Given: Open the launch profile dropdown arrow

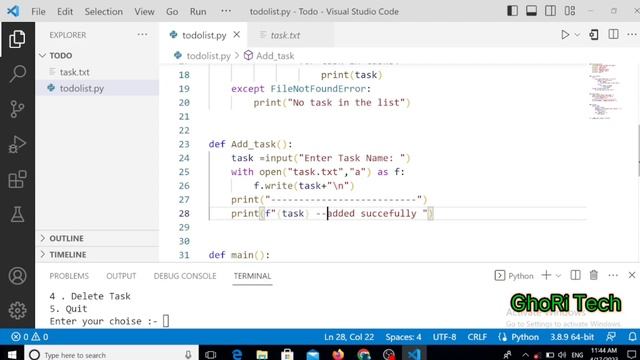Looking at the screenshot, I should click(558, 276).
